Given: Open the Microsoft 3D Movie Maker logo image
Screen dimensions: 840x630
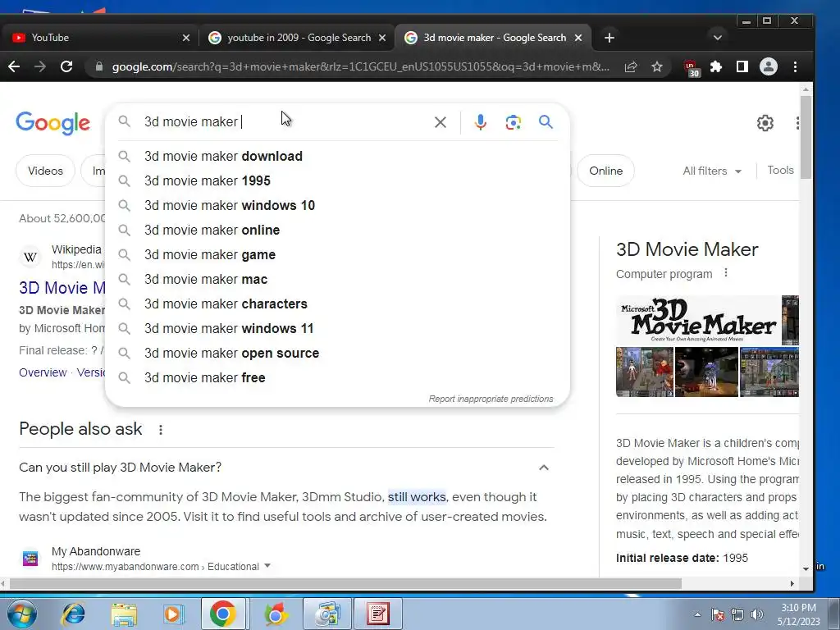Looking at the screenshot, I should click(x=698, y=320).
